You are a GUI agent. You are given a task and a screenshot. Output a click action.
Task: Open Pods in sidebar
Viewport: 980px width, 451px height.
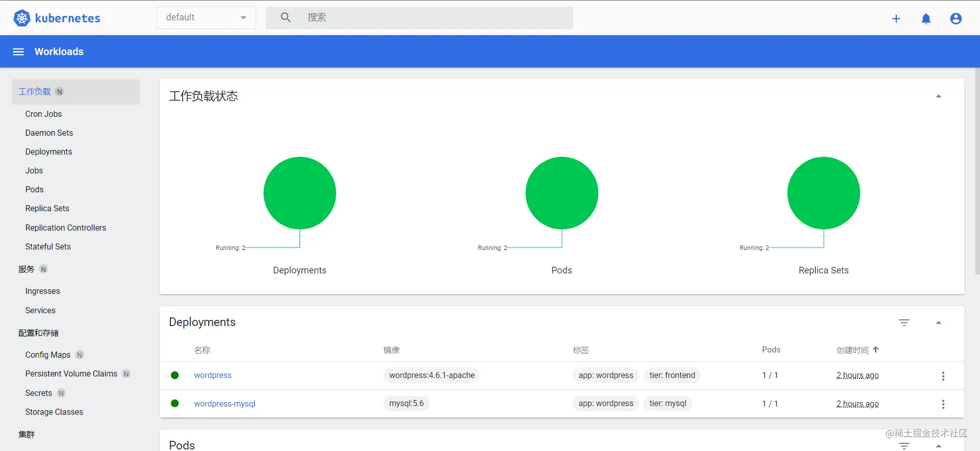34,189
